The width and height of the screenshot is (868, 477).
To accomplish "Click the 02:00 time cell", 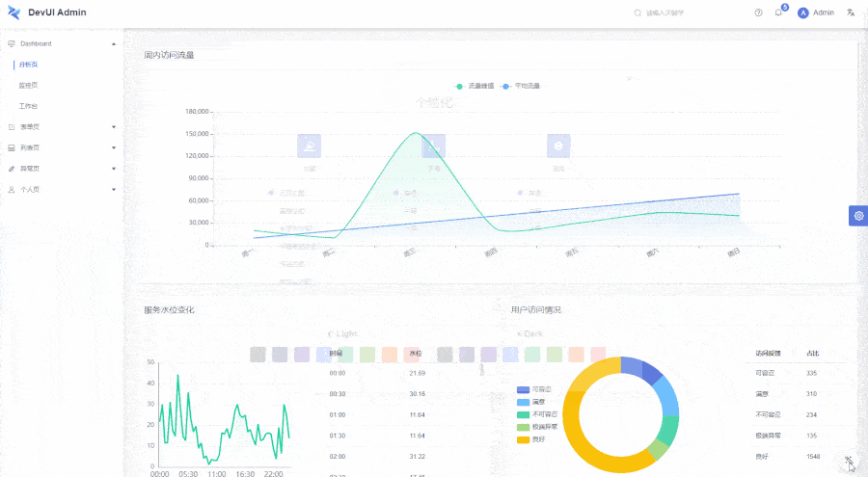I will (338, 457).
